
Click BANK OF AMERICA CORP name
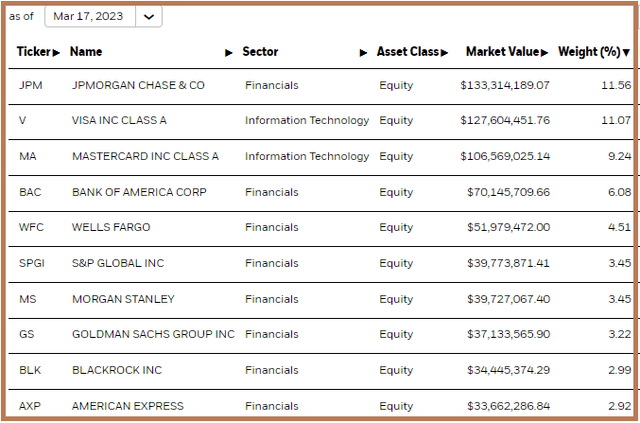point(139,192)
